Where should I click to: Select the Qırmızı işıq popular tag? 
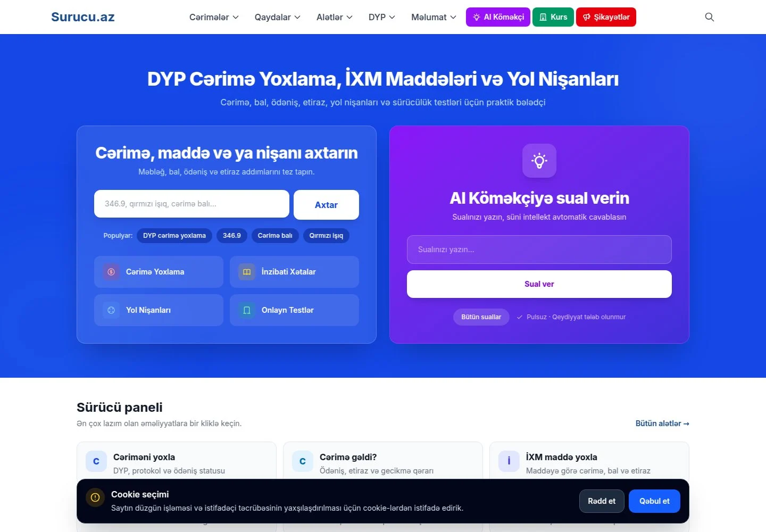[x=326, y=236]
